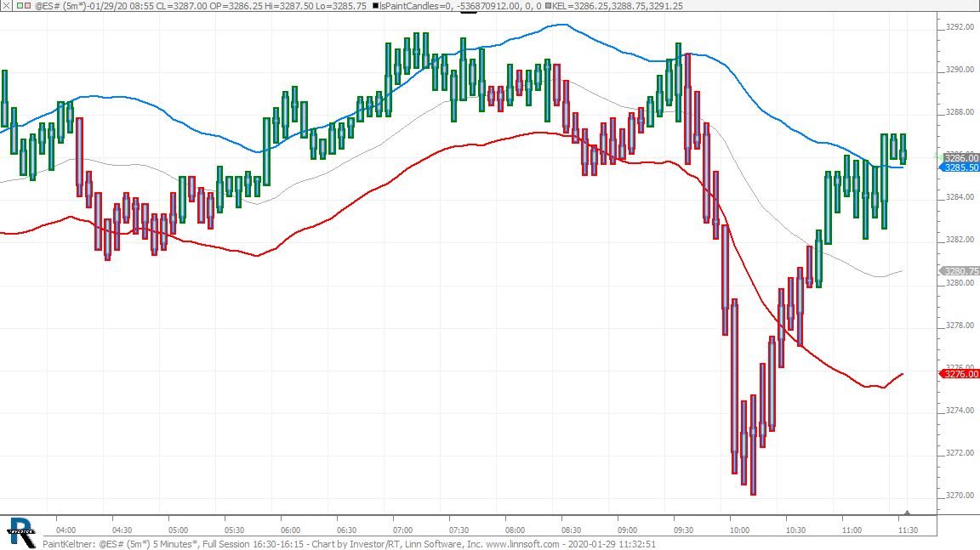Click the @ES# (5m*) instrument title text
The height and width of the screenshot is (550, 980).
(62, 6)
